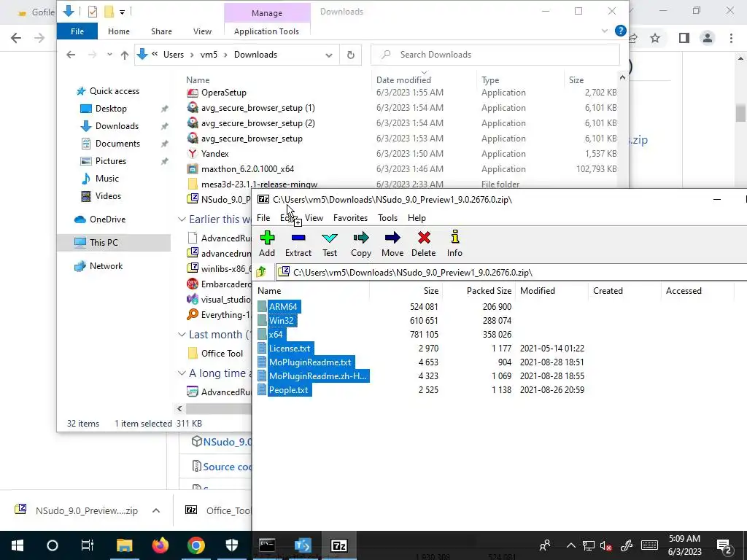Switch to the Home ribbon tab in Explorer

point(119,31)
